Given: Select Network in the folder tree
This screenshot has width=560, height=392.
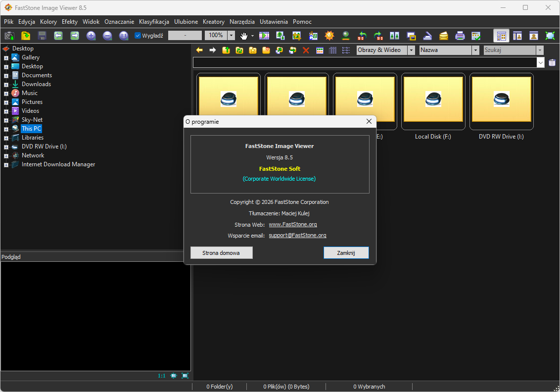Looking at the screenshot, I should click(33, 155).
